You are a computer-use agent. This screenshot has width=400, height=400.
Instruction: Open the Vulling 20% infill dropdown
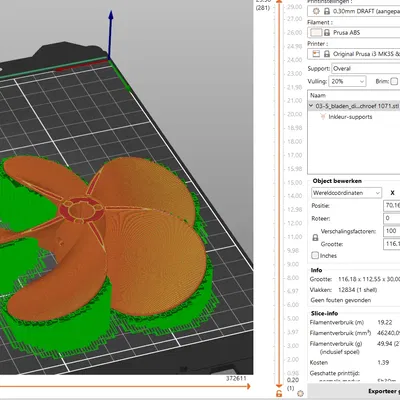click(347, 81)
